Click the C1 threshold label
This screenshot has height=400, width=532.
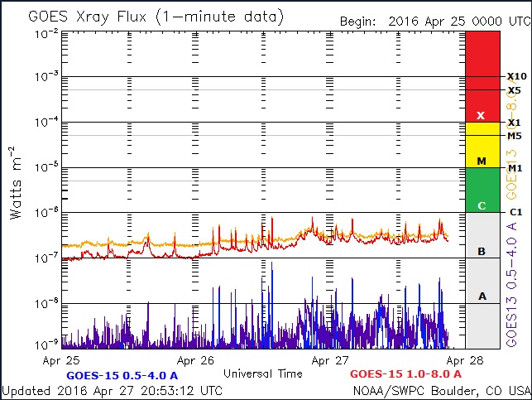(515, 212)
